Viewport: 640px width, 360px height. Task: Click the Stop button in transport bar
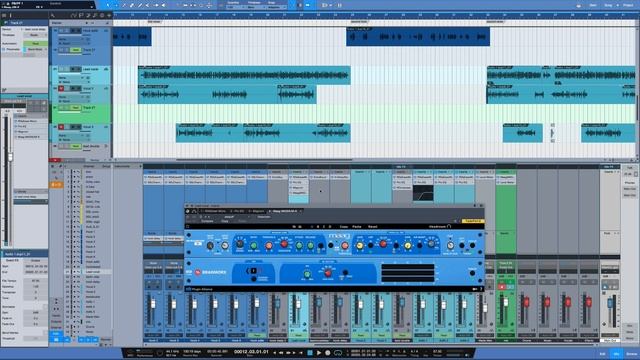(310, 353)
